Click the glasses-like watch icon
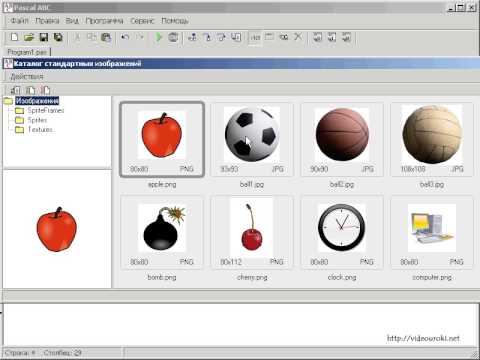The height and width of the screenshot is (360, 480). coord(284,37)
